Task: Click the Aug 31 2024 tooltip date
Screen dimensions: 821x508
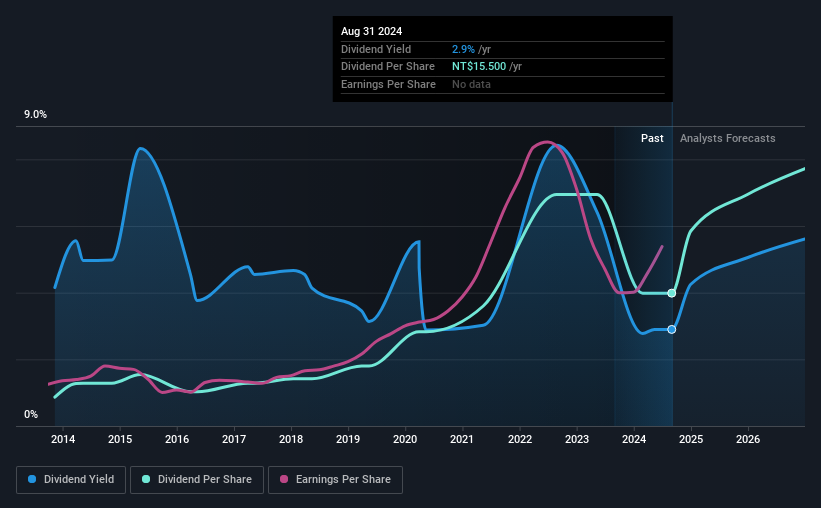Action: (371, 31)
